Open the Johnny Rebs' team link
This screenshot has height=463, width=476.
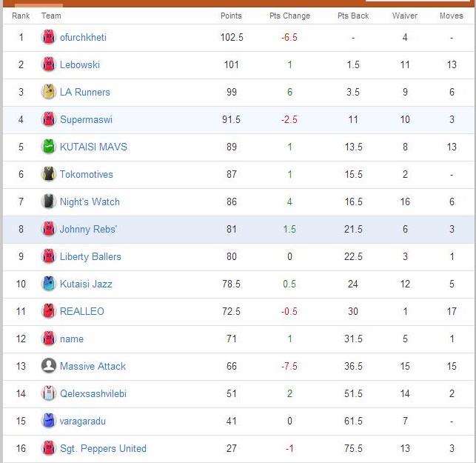coord(88,230)
